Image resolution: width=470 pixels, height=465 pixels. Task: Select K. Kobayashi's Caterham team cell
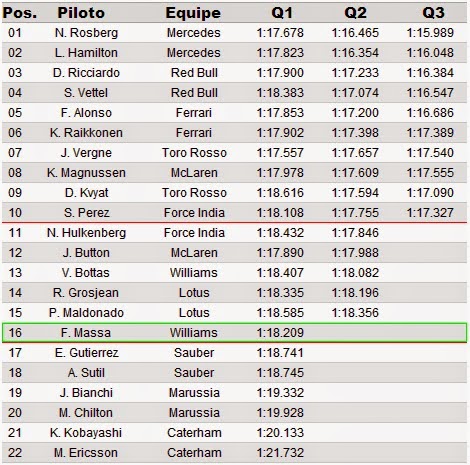(194, 433)
